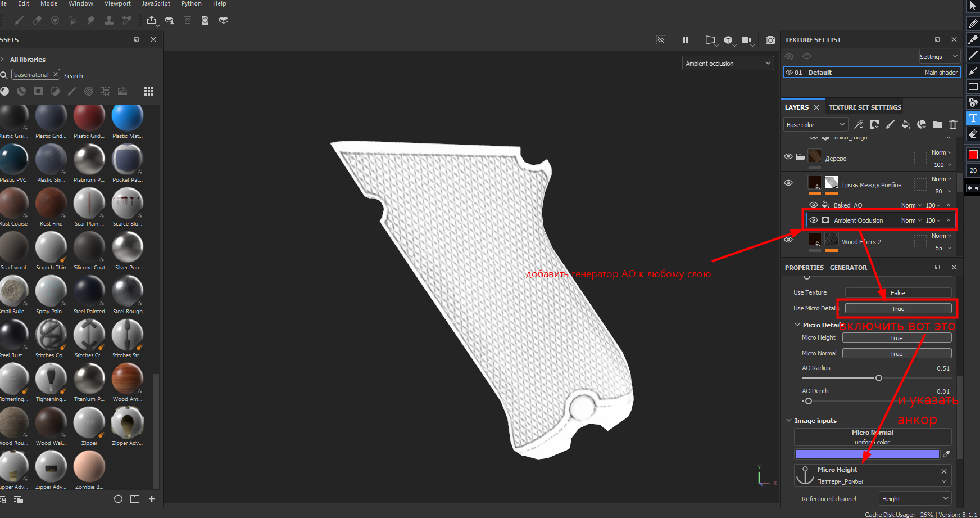
Task: Hide the Грязь Между Ромбов layer
Action: (788, 183)
